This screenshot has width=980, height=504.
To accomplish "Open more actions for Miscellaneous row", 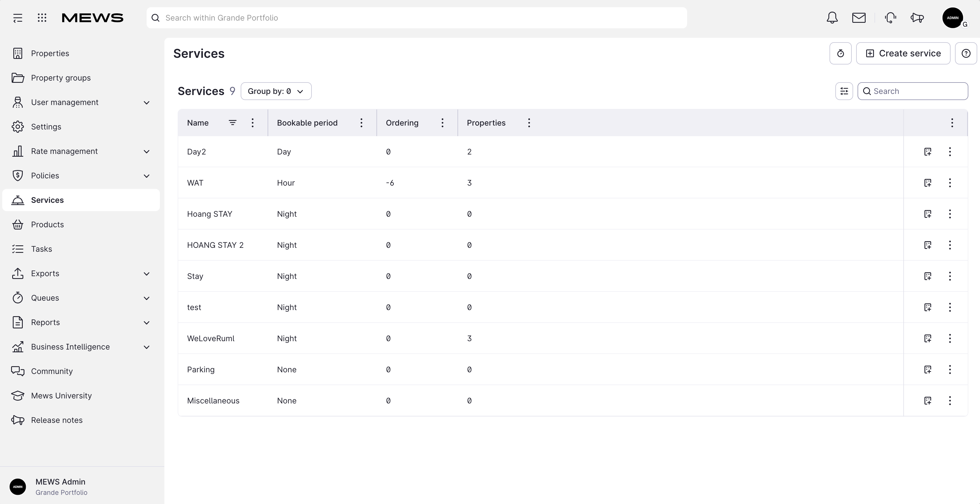I will pos(949,400).
